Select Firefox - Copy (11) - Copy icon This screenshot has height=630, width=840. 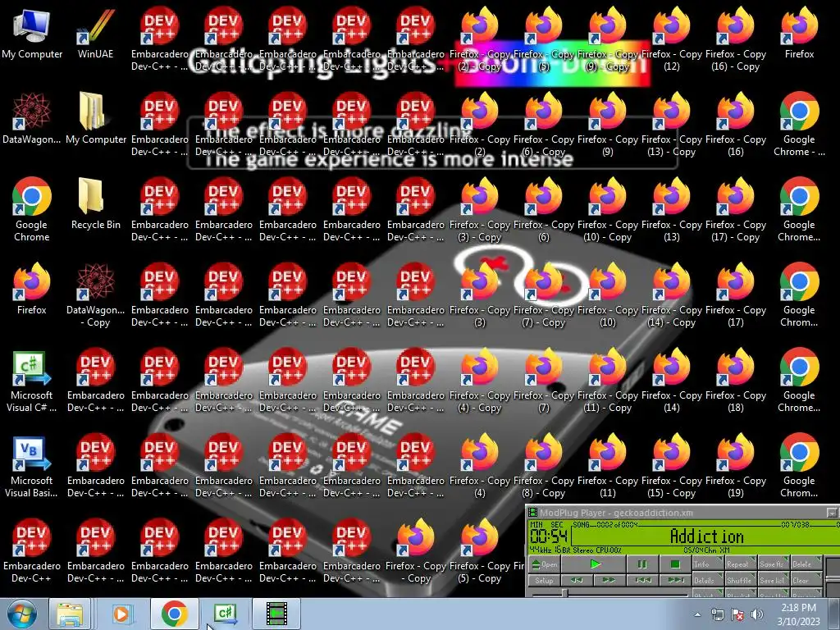point(608,381)
